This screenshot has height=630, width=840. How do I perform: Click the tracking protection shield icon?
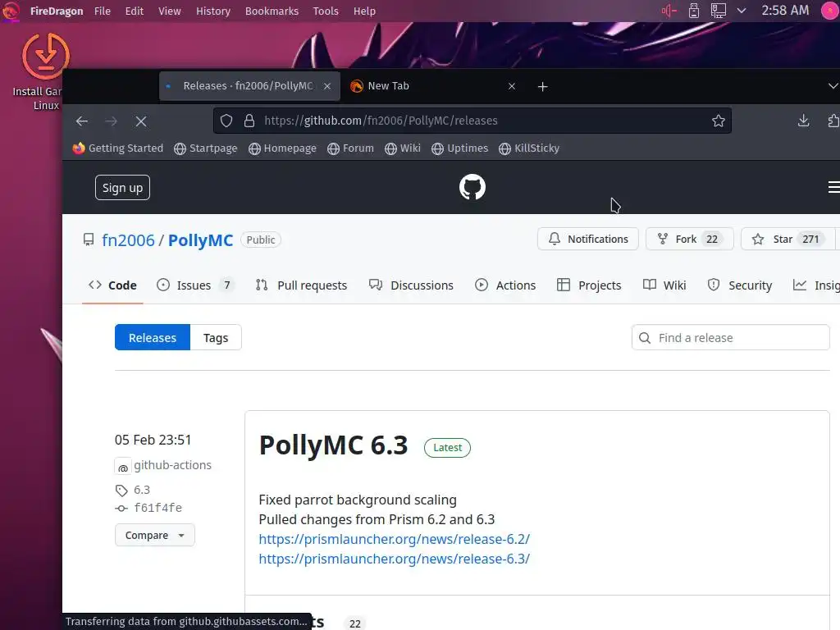coord(226,121)
